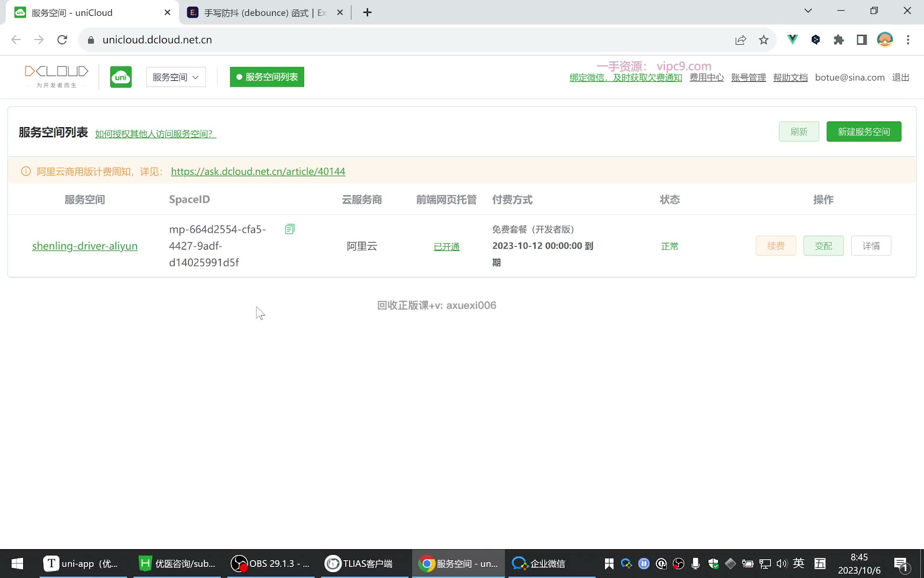The image size is (924, 578).
Task: Go back using the browser back arrow
Action: [x=16, y=40]
